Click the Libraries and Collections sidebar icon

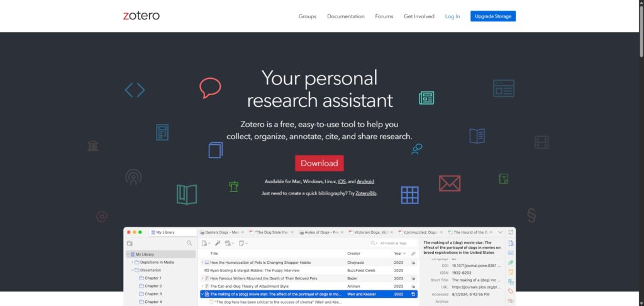tap(511, 281)
